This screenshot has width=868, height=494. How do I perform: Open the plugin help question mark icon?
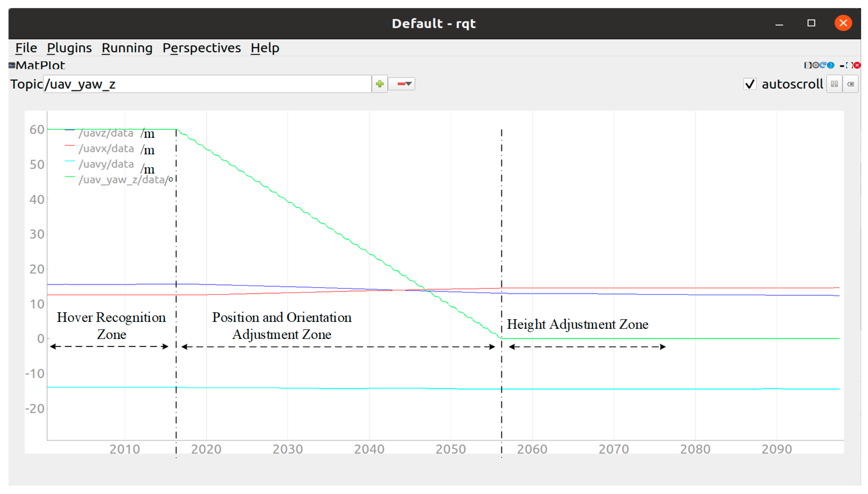click(x=831, y=65)
